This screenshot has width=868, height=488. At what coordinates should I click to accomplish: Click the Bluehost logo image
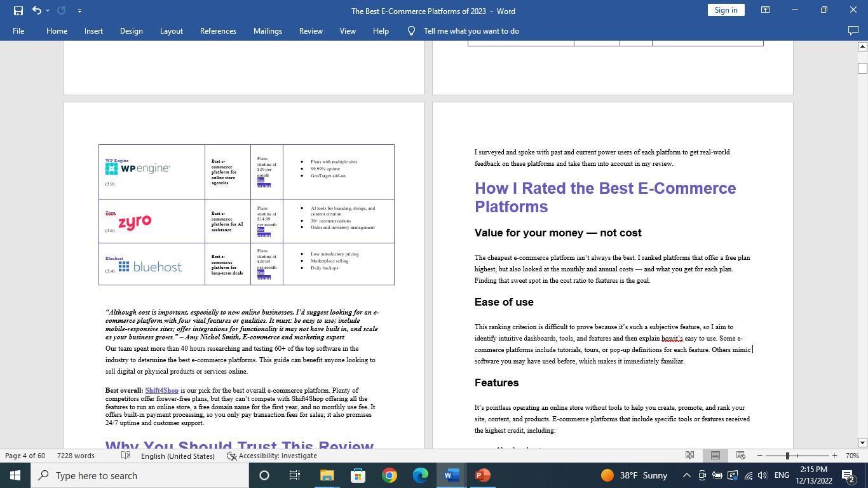(x=150, y=267)
